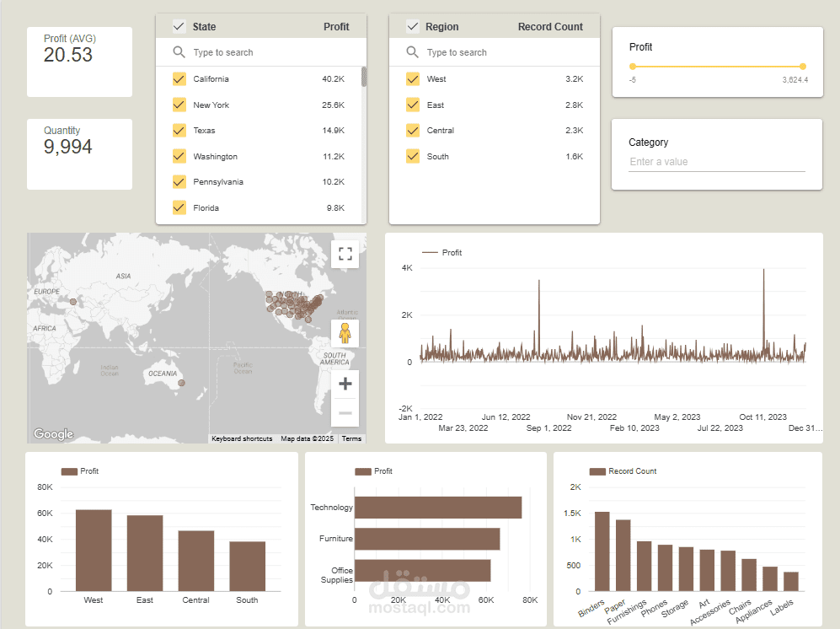Viewport: 840px width, 629px height.
Task: Click the Profit legend on the line chart
Action: click(x=442, y=253)
